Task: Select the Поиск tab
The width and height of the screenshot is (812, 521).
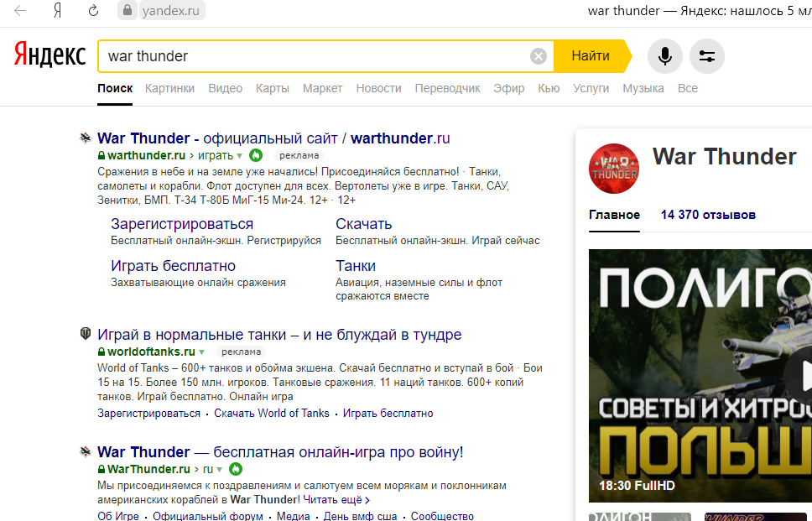Action: click(x=115, y=89)
